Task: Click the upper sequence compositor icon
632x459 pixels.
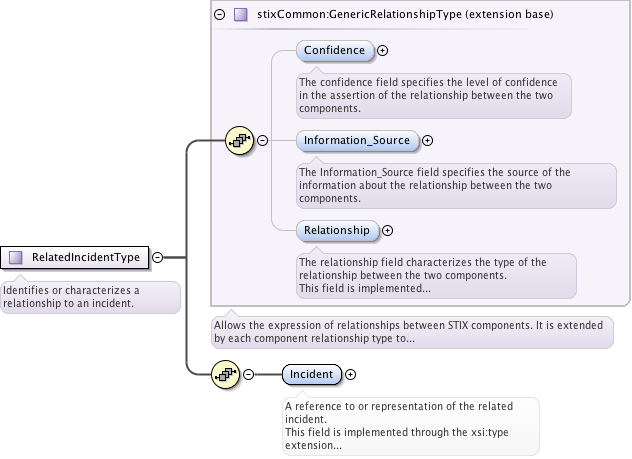Action: [x=240, y=141]
